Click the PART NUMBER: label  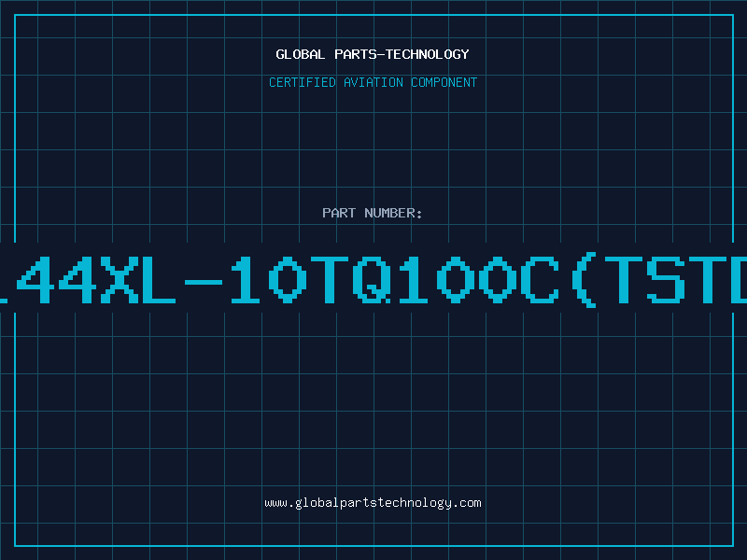[373, 213]
